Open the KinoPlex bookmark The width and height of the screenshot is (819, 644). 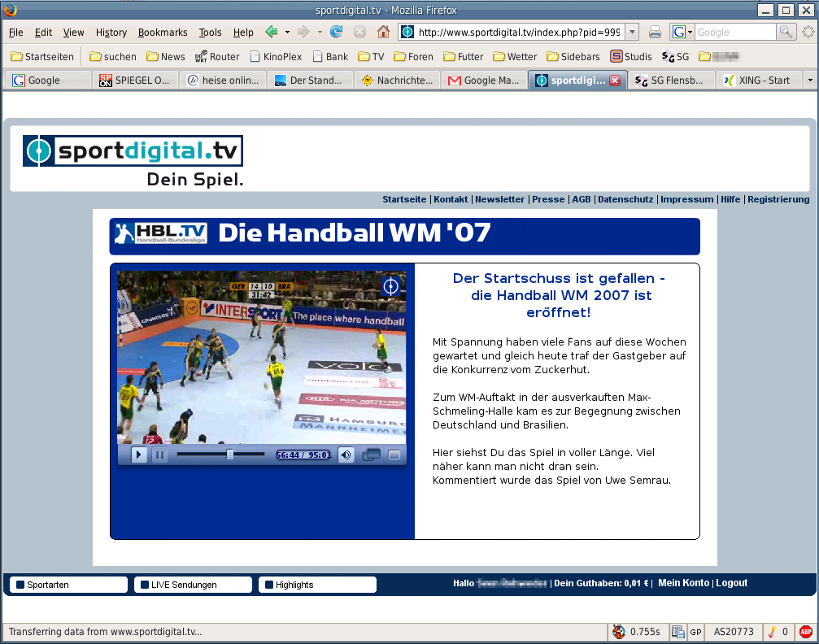[276, 56]
